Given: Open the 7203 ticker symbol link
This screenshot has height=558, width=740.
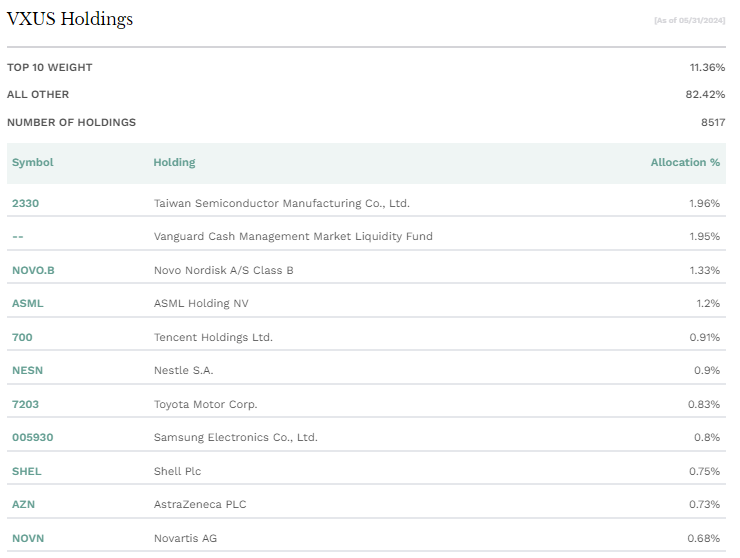Looking at the screenshot, I should (x=25, y=405).
